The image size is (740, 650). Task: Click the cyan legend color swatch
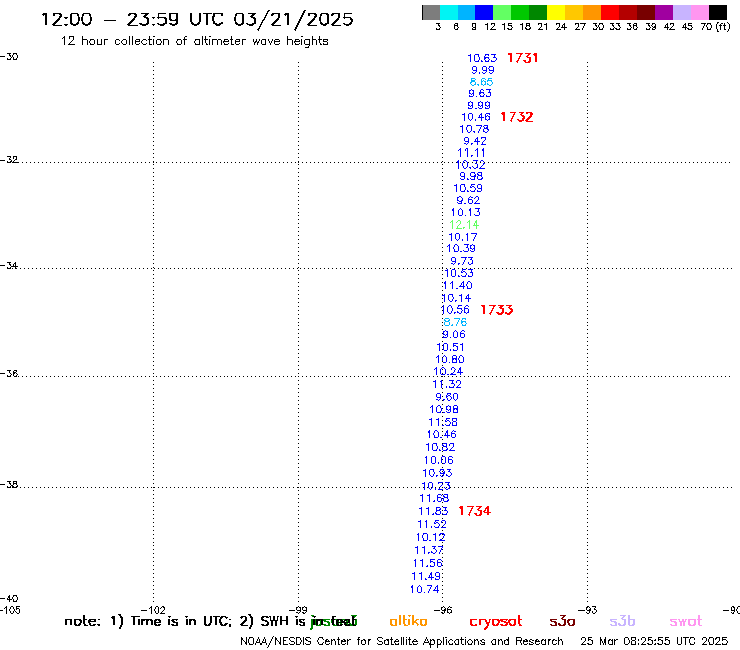(449, 12)
